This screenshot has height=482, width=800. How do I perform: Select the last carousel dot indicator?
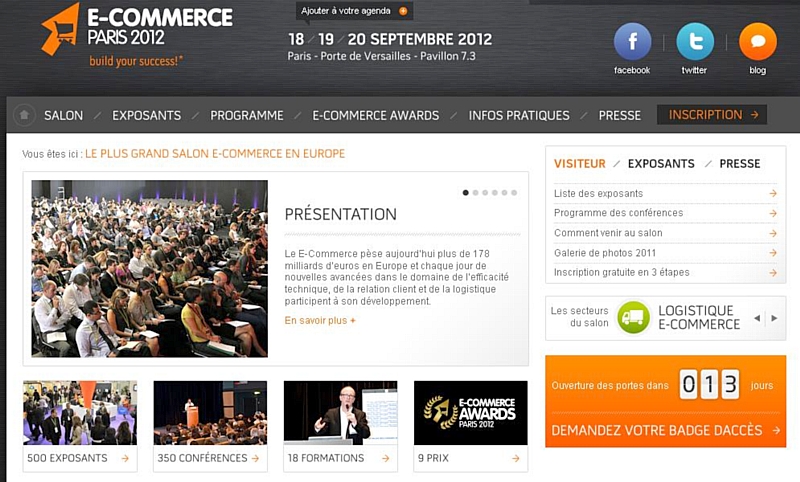pos(514,193)
